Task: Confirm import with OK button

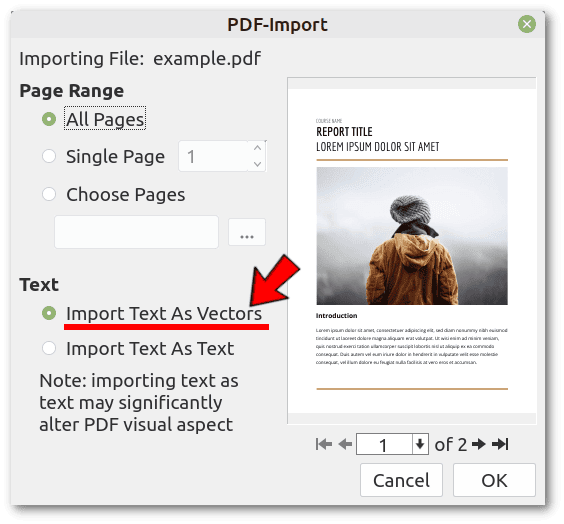Action: (494, 480)
